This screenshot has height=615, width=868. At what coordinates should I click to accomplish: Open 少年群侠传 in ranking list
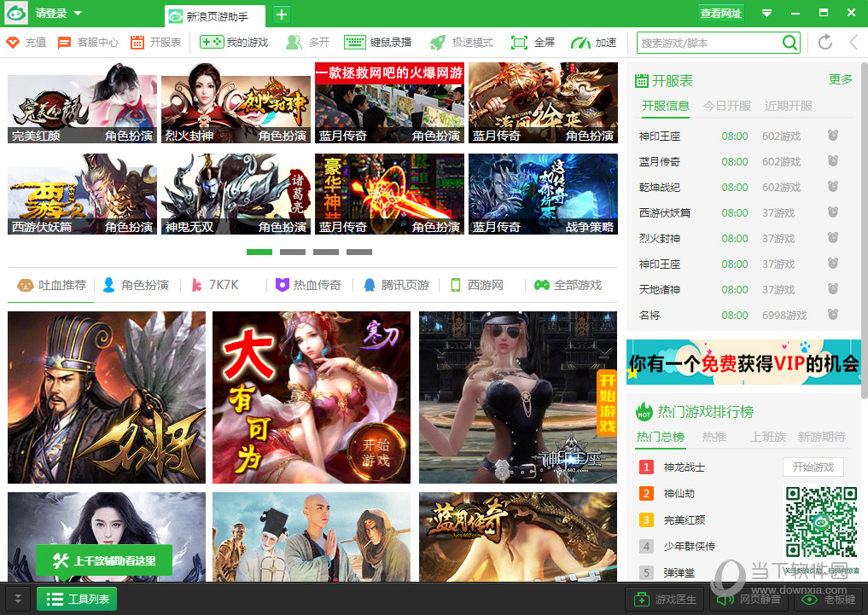pos(690,546)
